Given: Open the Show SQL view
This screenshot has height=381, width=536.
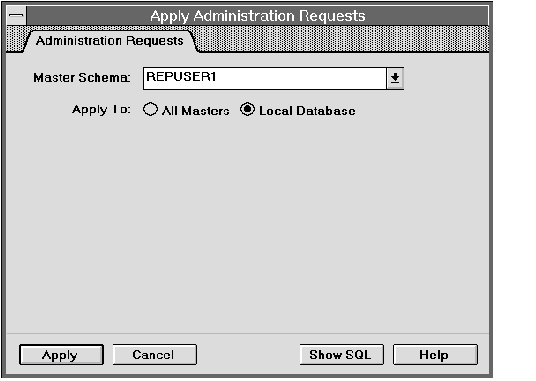Looking at the screenshot, I should point(341,355).
